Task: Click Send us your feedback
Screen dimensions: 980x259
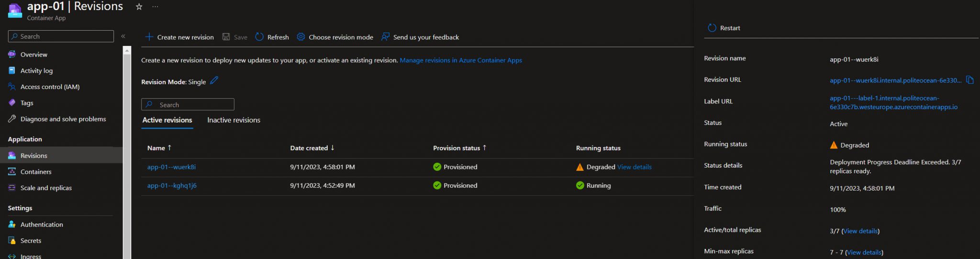Action: click(420, 37)
